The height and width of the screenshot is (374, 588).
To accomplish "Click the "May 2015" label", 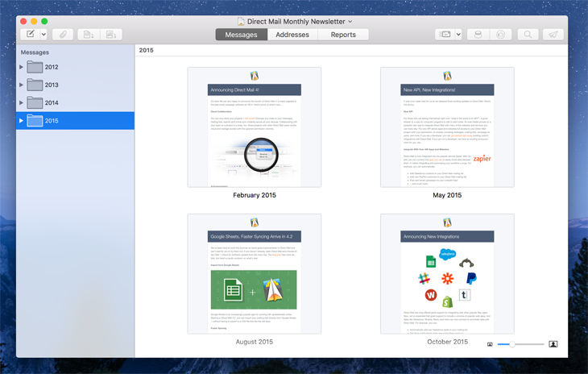I will [x=447, y=195].
